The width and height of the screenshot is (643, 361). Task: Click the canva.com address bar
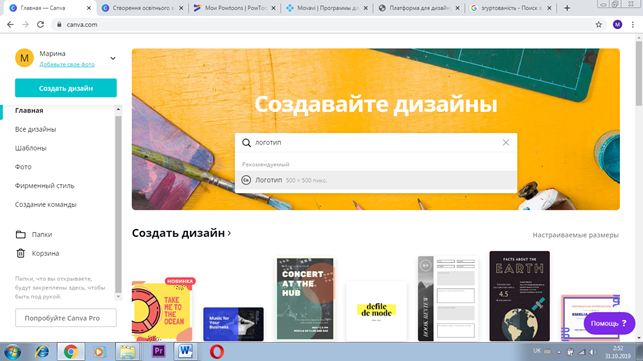328,25
